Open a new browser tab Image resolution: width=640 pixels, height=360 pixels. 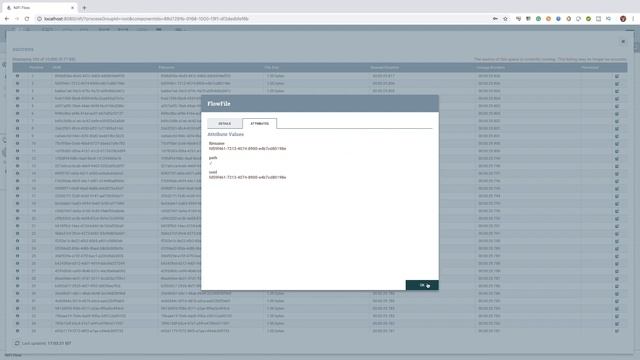point(84,8)
